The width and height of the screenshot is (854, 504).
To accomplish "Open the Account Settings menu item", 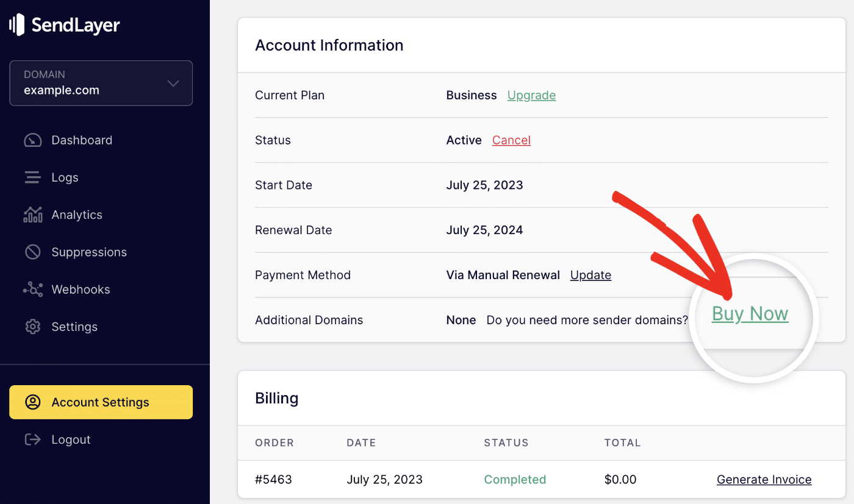I will coord(101,402).
